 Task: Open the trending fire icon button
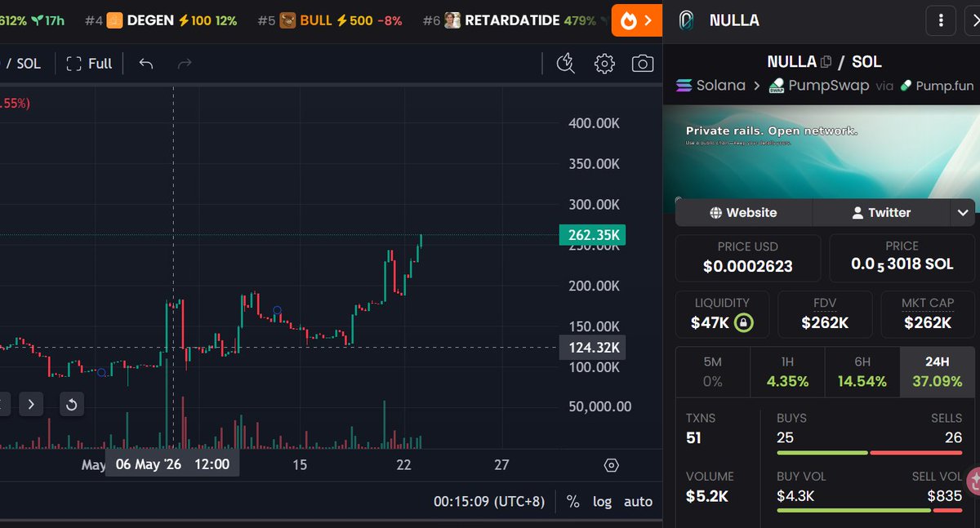(x=637, y=20)
